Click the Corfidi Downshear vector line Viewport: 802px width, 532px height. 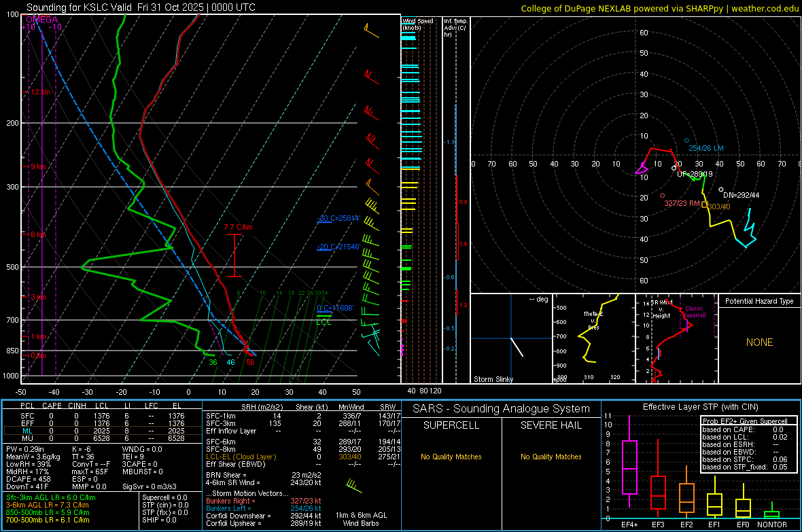(264, 516)
